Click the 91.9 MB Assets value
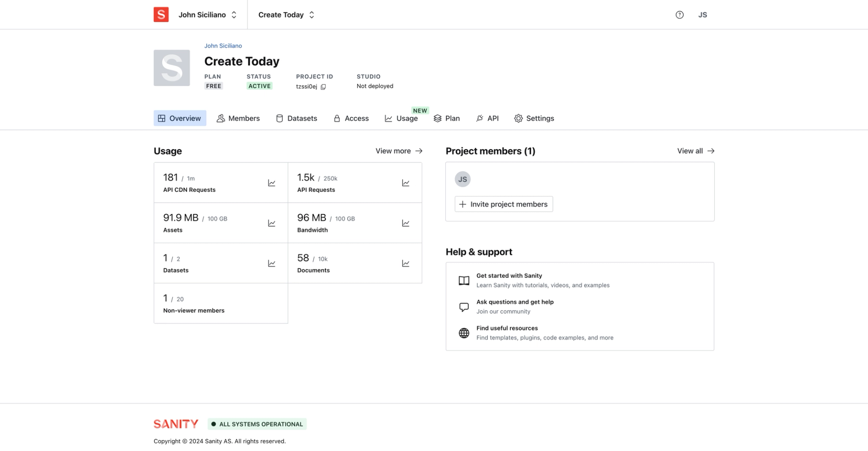This screenshot has width=868, height=451. (181, 218)
